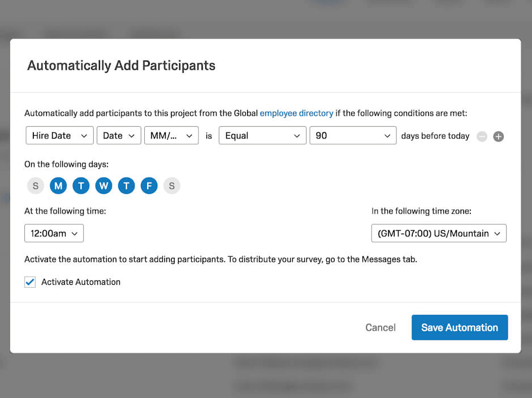The image size is (532, 398).
Task: Click Cancel to dismiss the dialog
Action: (x=380, y=327)
